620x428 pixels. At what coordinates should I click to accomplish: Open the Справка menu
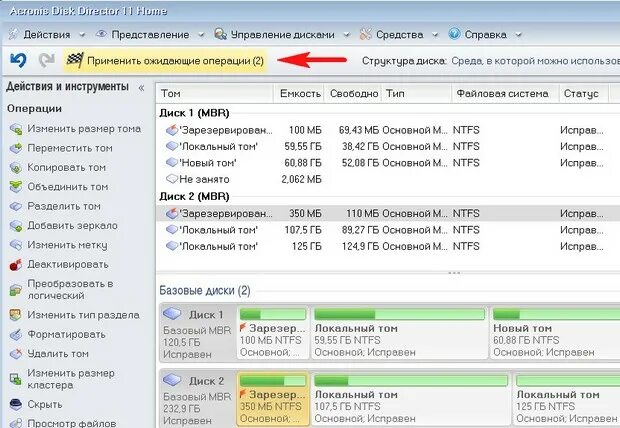click(486, 35)
